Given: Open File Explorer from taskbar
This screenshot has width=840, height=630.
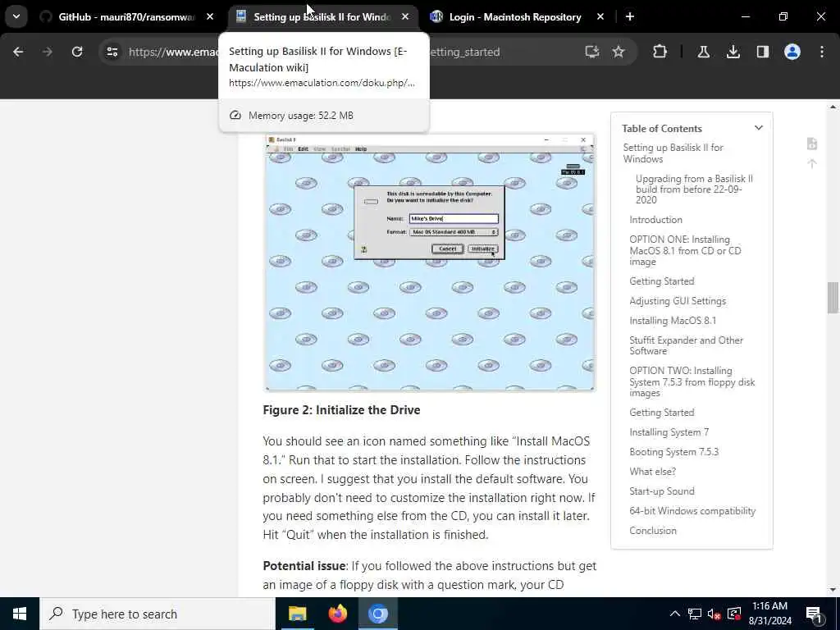Looking at the screenshot, I should coord(297,614).
